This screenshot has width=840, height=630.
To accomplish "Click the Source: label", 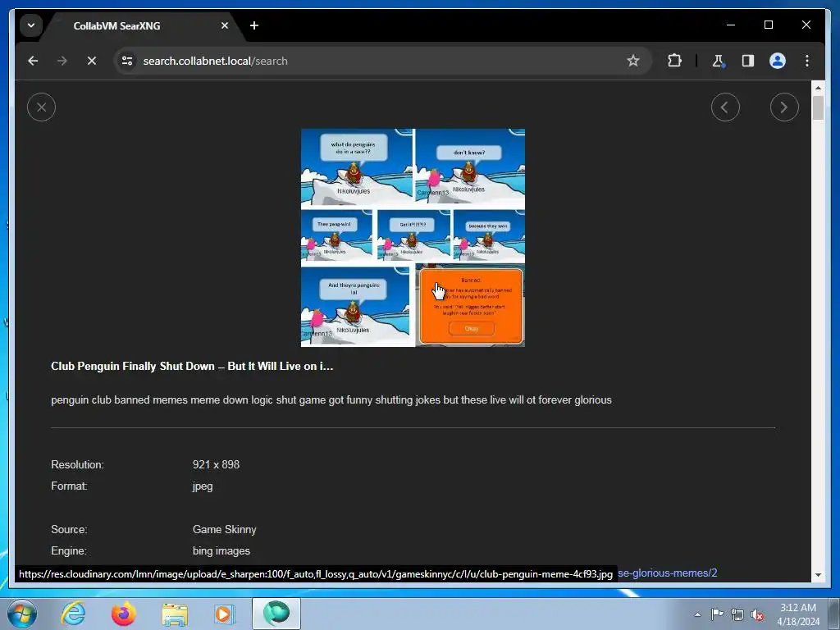I will 69,529.
